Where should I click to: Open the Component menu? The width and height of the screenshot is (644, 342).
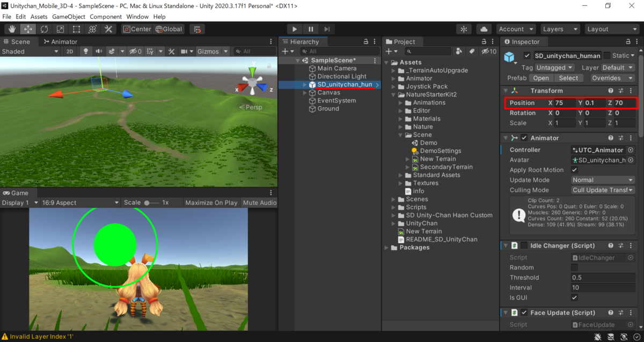point(106,17)
